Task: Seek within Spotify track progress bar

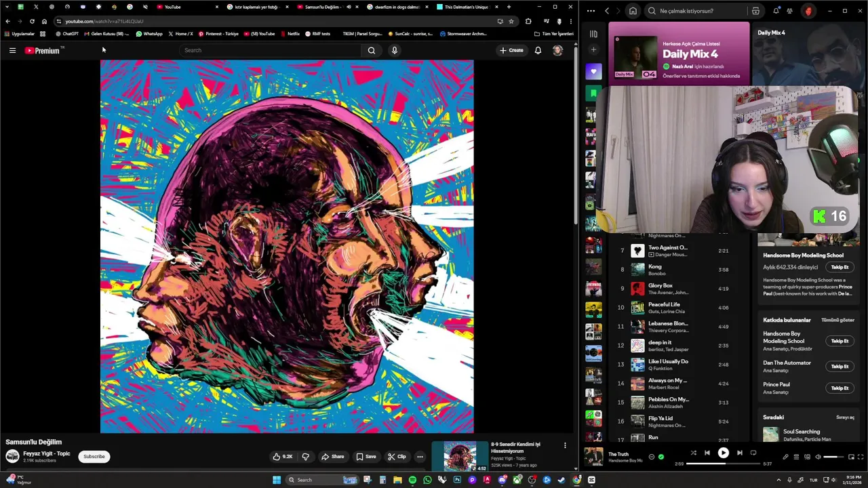Action: 724,464
